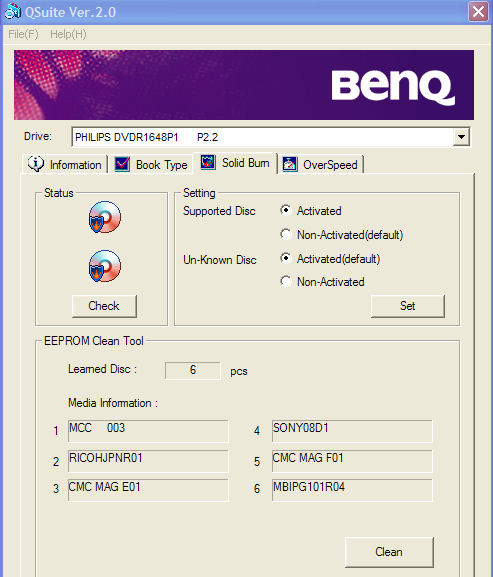
Task: Click the BenQ logo in the banner
Action: (393, 87)
